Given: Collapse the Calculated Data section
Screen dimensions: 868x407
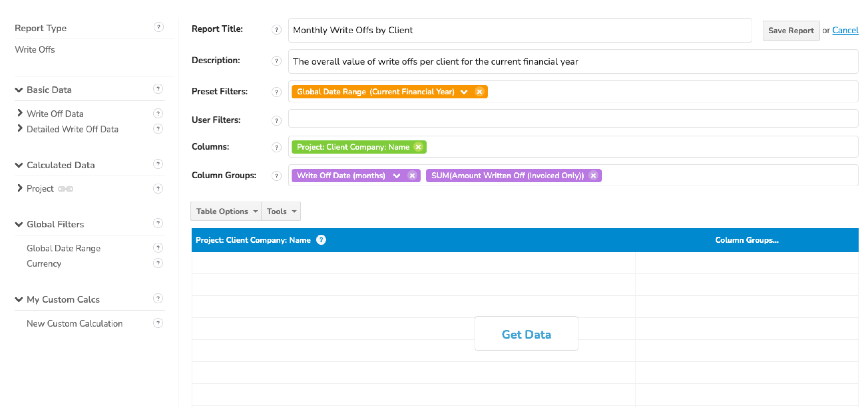Looking at the screenshot, I should pos(19,165).
